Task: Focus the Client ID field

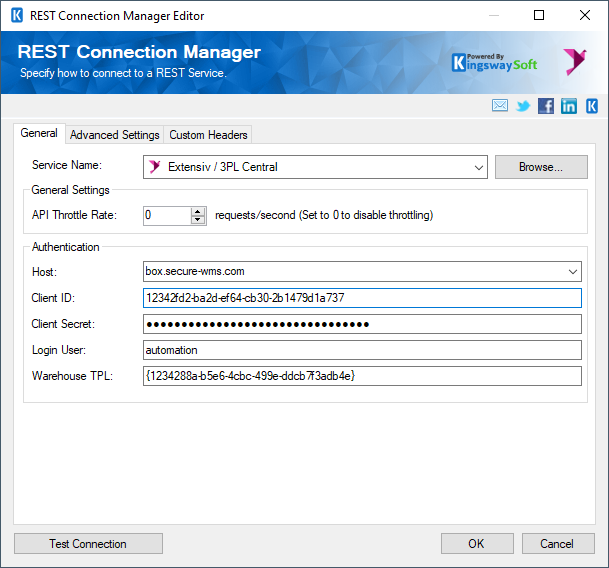Action: coord(362,298)
